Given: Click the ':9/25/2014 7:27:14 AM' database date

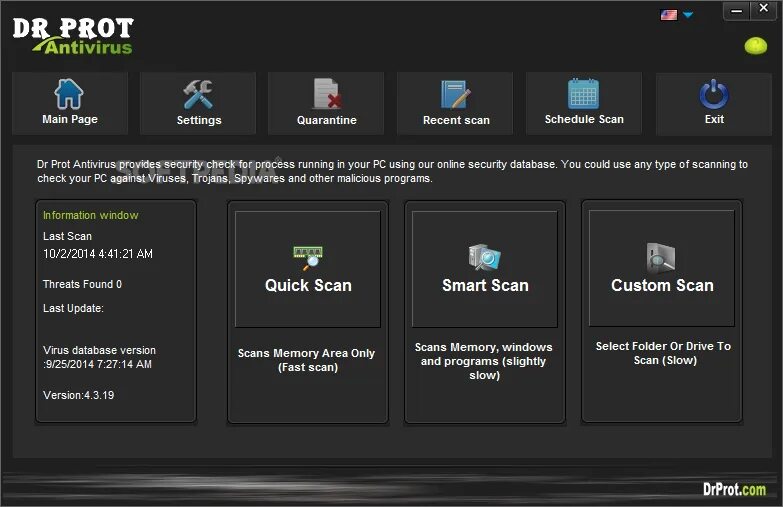Looking at the screenshot, I should pyautogui.click(x=97, y=364).
